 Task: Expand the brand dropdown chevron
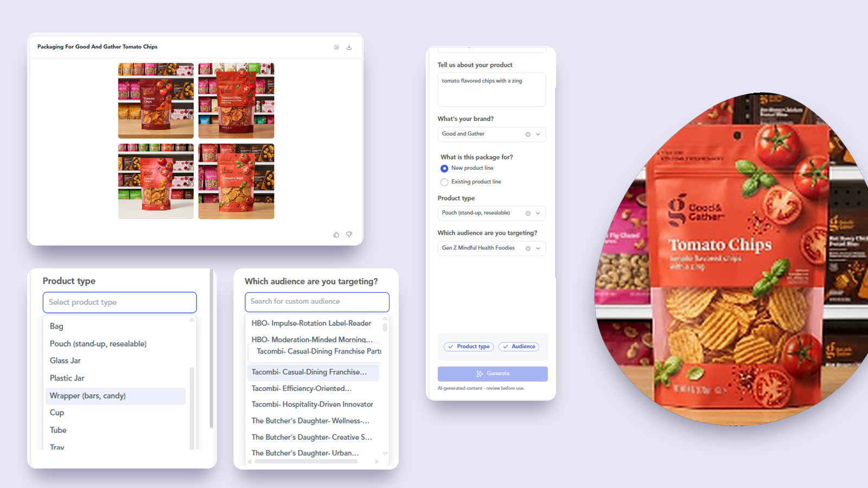538,134
